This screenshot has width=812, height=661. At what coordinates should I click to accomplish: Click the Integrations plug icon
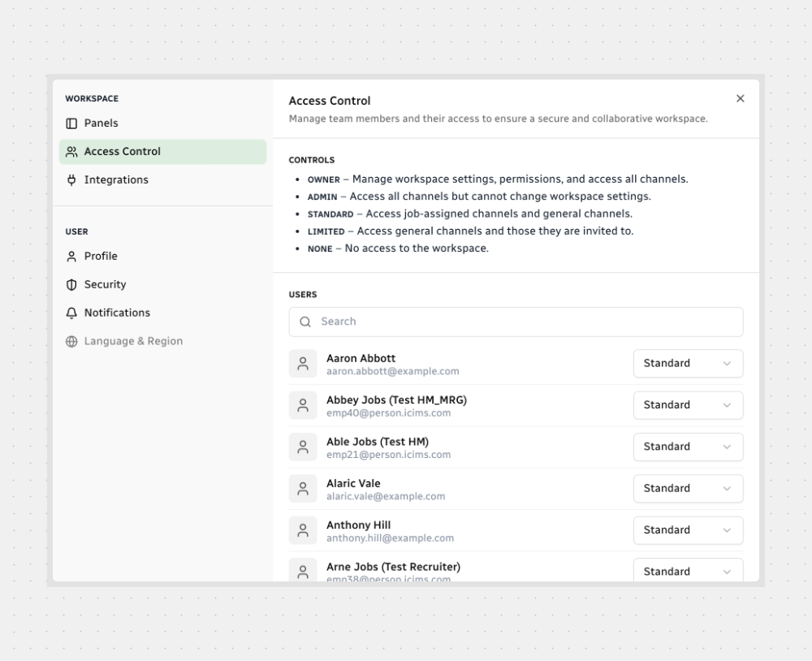71,180
